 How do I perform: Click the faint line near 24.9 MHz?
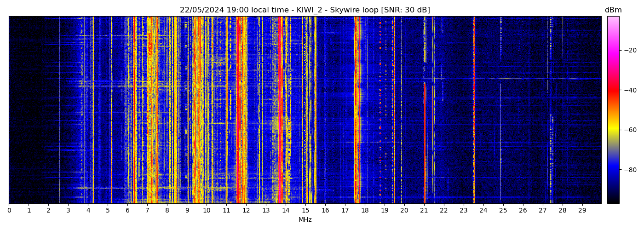500,110
